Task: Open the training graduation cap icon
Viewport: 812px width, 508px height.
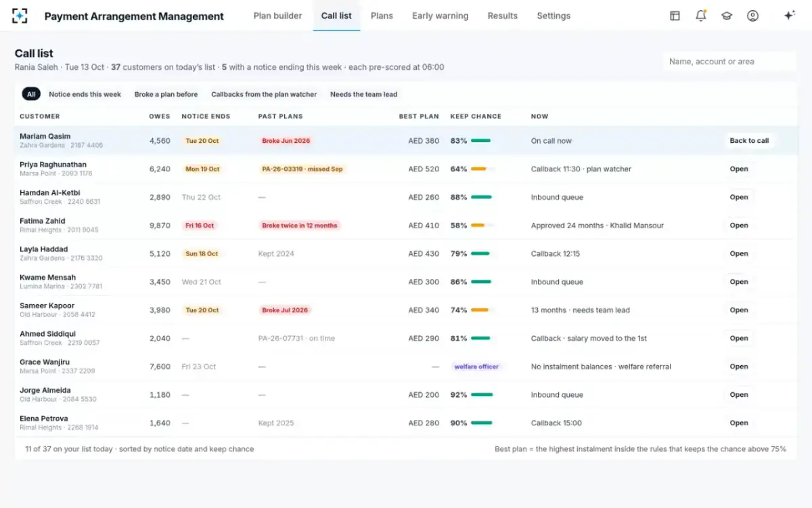Action: click(x=727, y=16)
